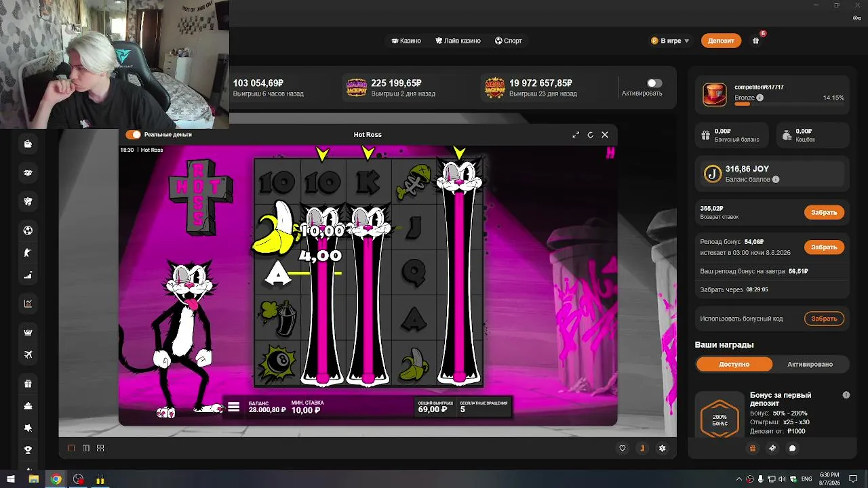Viewport: 868px width, 488px height.
Task: Click the user avatar top hat image
Action: 714,94
